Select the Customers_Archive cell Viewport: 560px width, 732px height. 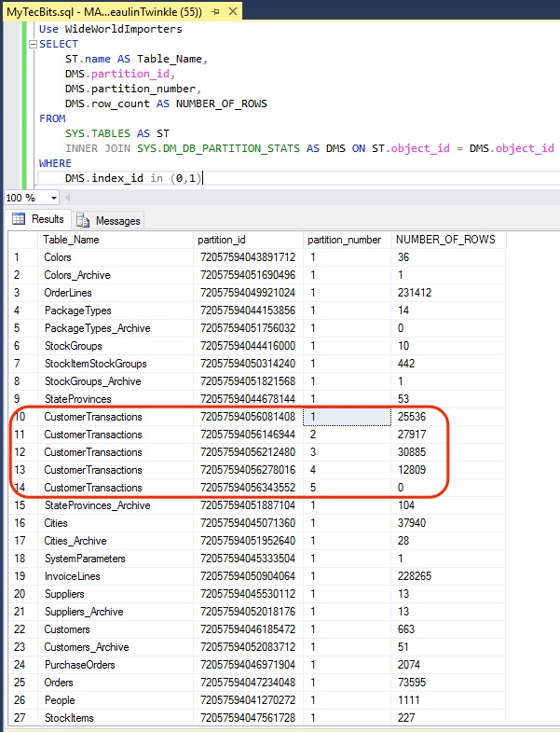coord(116,647)
